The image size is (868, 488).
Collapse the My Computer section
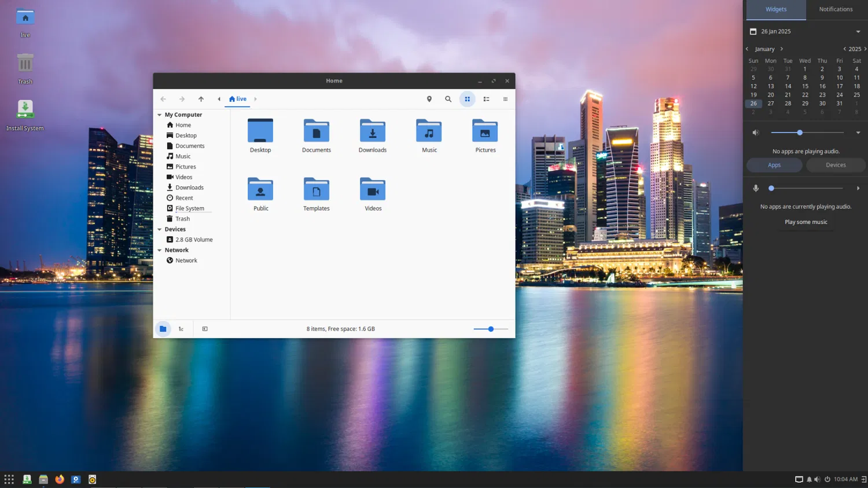pyautogui.click(x=160, y=115)
